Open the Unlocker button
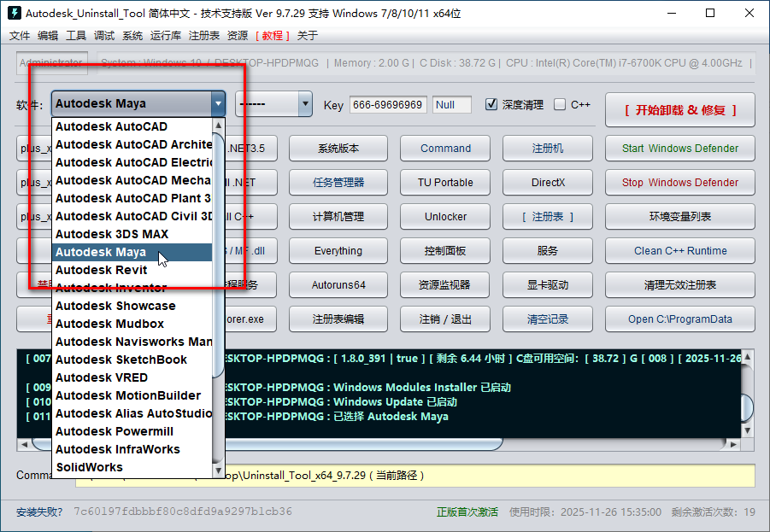The height and width of the screenshot is (532, 770). (445, 216)
